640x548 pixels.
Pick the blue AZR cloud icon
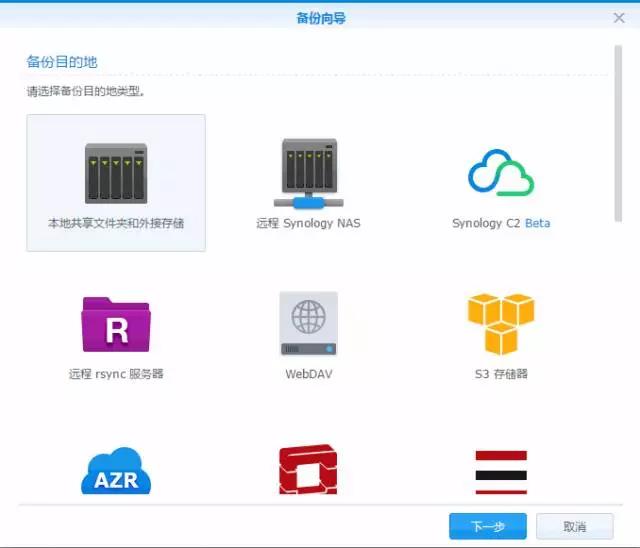pos(116,470)
